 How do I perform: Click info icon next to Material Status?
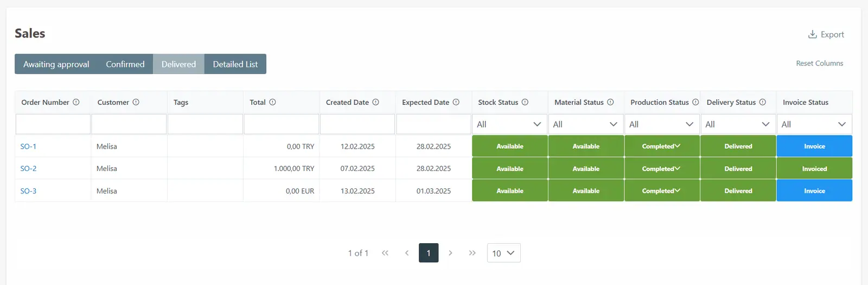coord(610,102)
